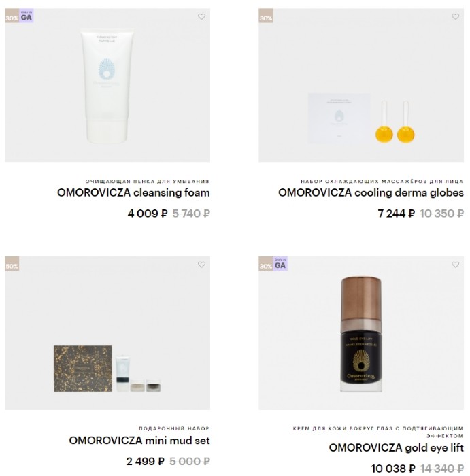470x476 pixels.
Task: Open OMOROVICZA cooling derma globes title link
Action: coord(371,192)
